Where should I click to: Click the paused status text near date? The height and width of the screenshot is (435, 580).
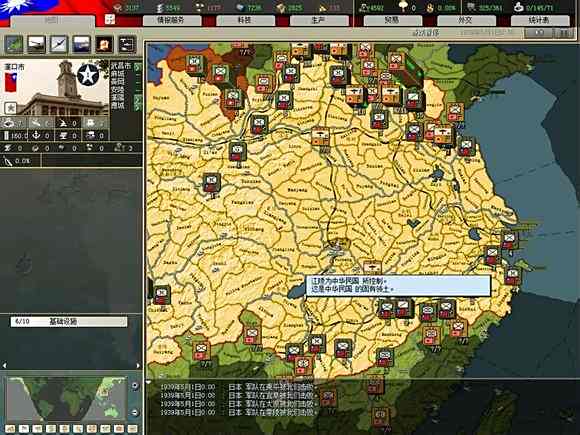point(426,33)
